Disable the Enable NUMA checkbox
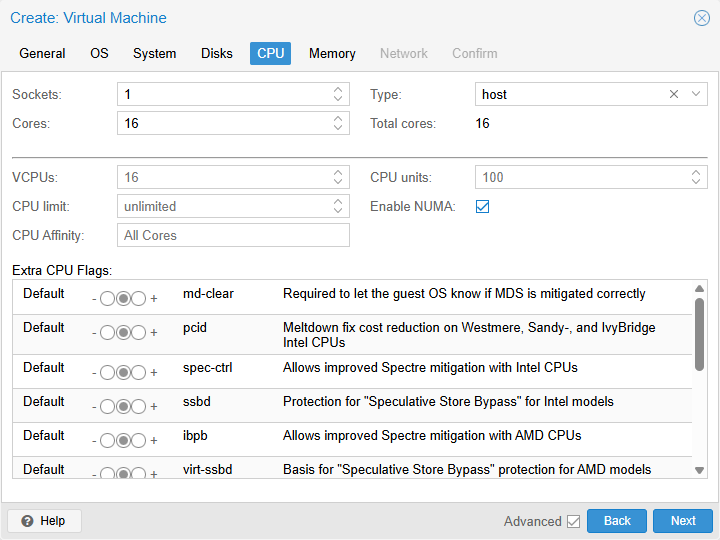720x540 pixels. click(482, 206)
